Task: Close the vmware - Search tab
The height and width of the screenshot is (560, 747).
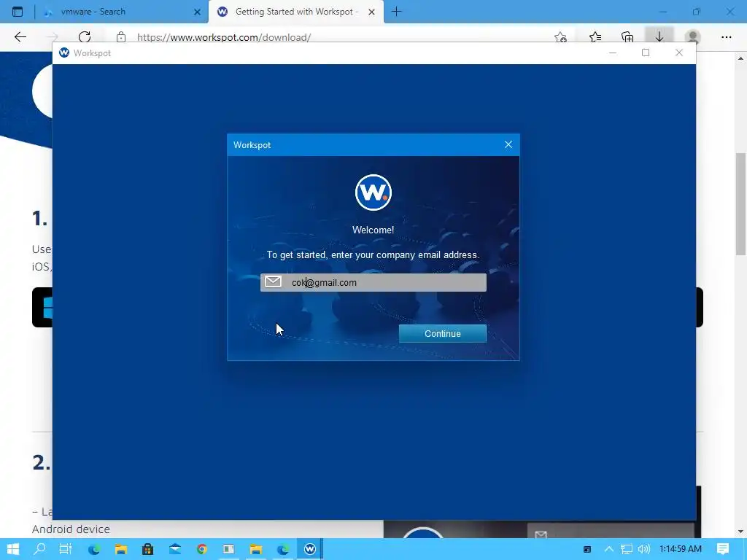Action: click(197, 12)
